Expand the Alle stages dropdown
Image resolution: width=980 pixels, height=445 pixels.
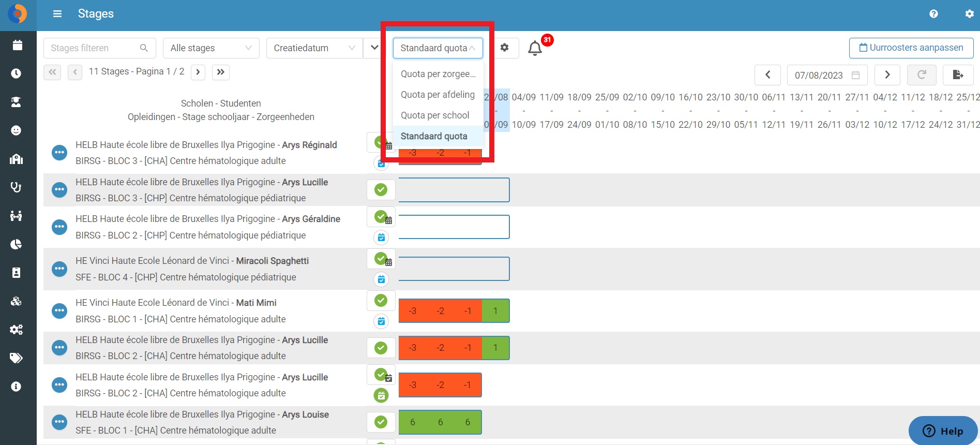[x=211, y=48]
